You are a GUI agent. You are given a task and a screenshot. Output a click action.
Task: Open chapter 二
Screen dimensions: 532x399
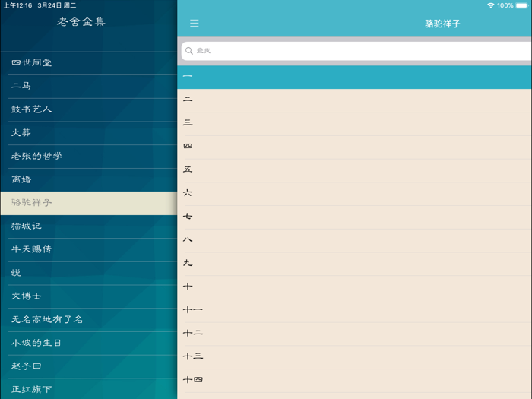tap(355, 100)
